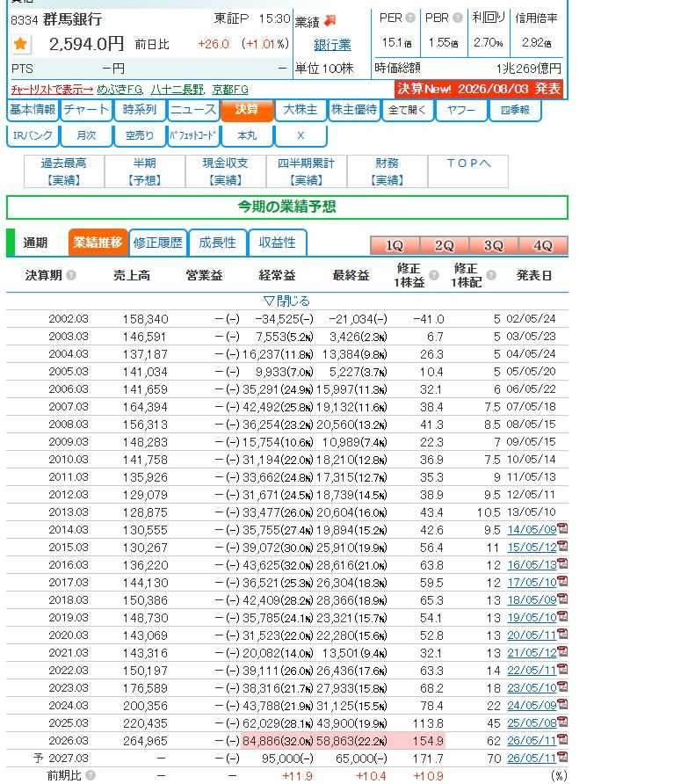Open the めぶきFG related stock link
This screenshot has width=688, height=784.
[x=120, y=90]
